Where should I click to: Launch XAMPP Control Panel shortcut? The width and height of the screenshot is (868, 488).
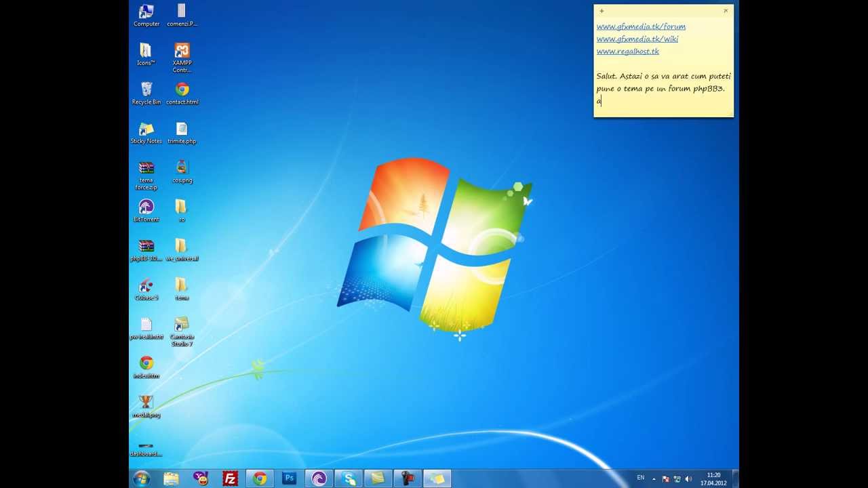click(x=182, y=58)
